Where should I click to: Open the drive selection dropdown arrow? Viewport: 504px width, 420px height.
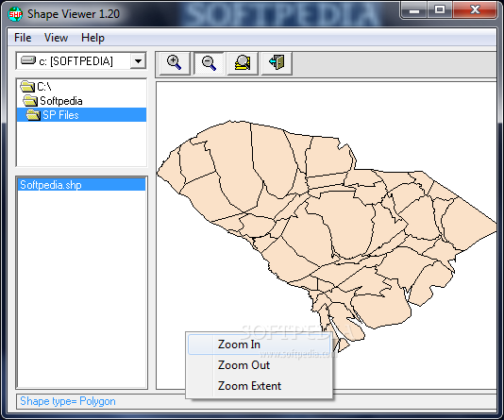(138, 60)
